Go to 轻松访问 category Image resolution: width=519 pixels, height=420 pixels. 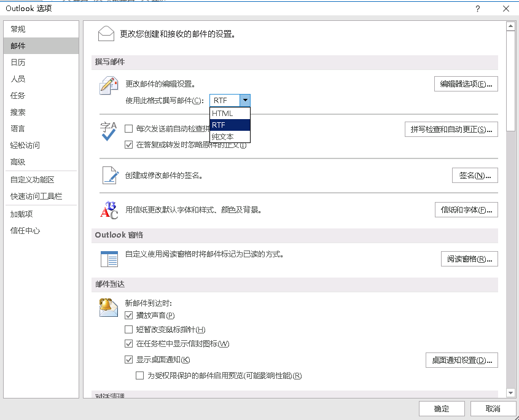(41, 145)
